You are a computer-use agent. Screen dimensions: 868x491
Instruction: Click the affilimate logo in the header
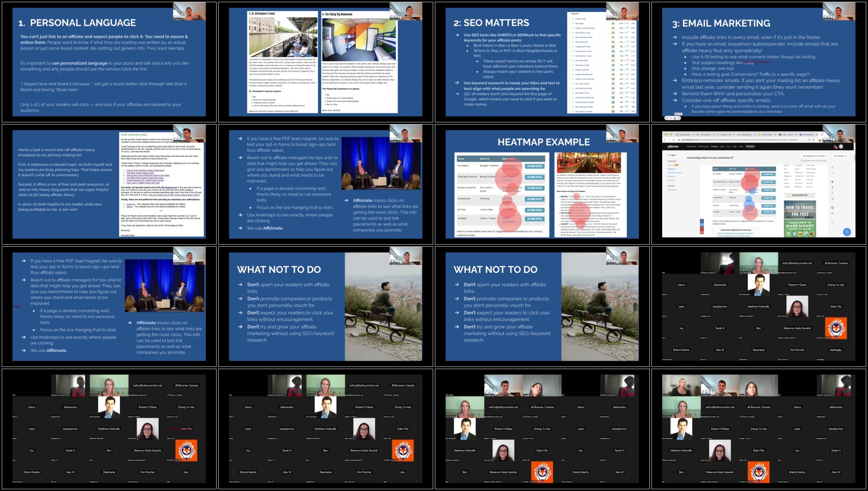point(673,146)
